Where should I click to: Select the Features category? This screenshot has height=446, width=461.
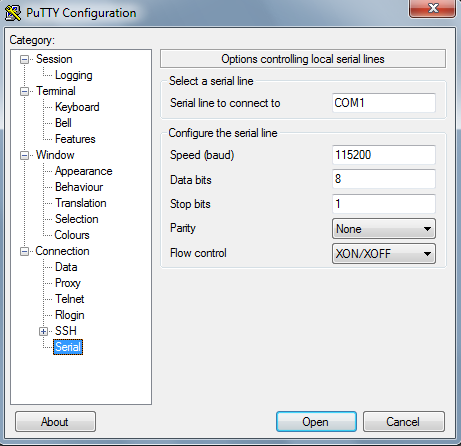click(75, 139)
